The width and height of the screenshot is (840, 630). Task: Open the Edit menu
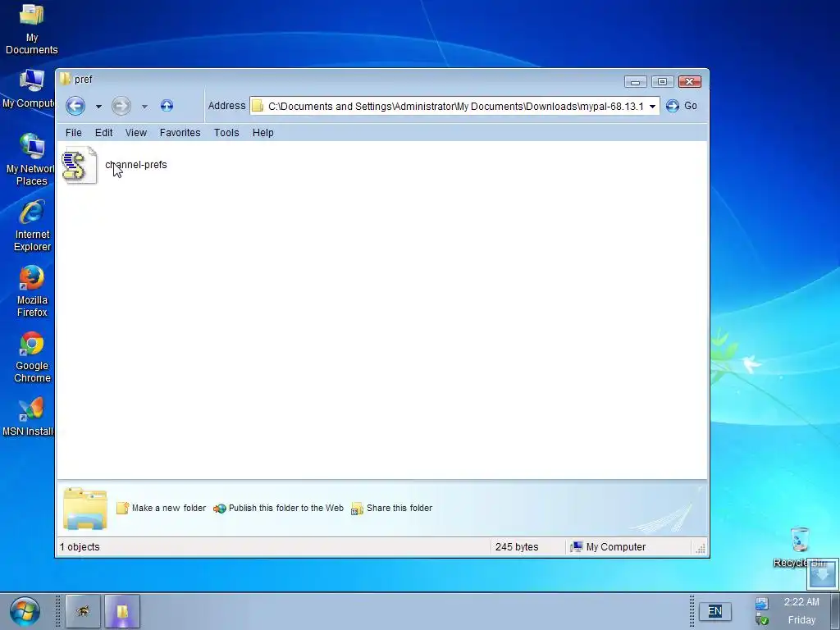tap(104, 132)
